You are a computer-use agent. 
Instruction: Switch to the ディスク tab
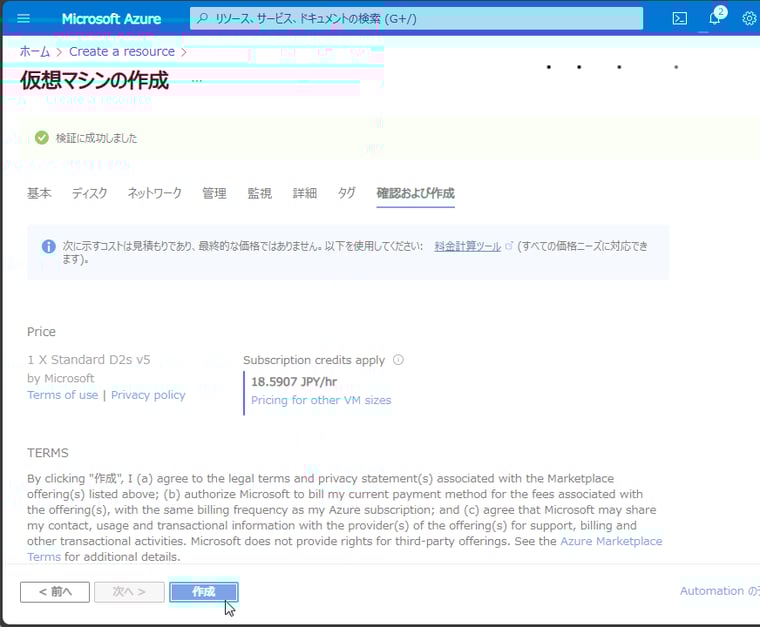[x=90, y=193]
